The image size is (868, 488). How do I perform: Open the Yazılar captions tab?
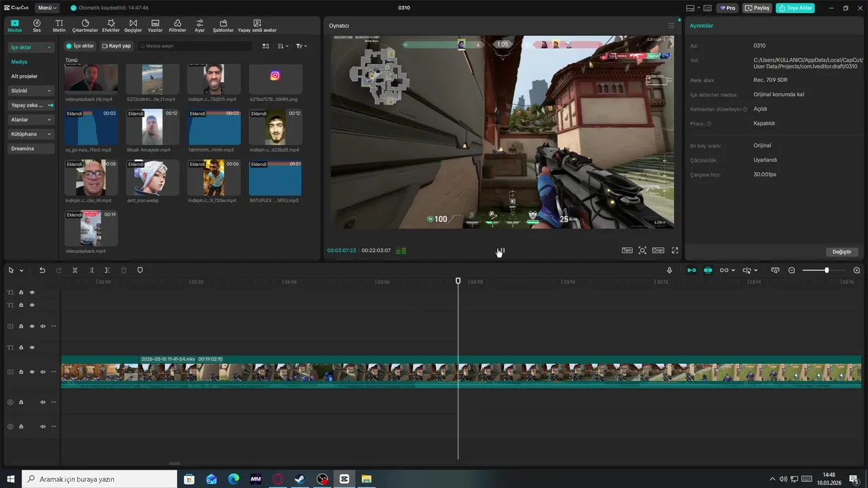155,26
